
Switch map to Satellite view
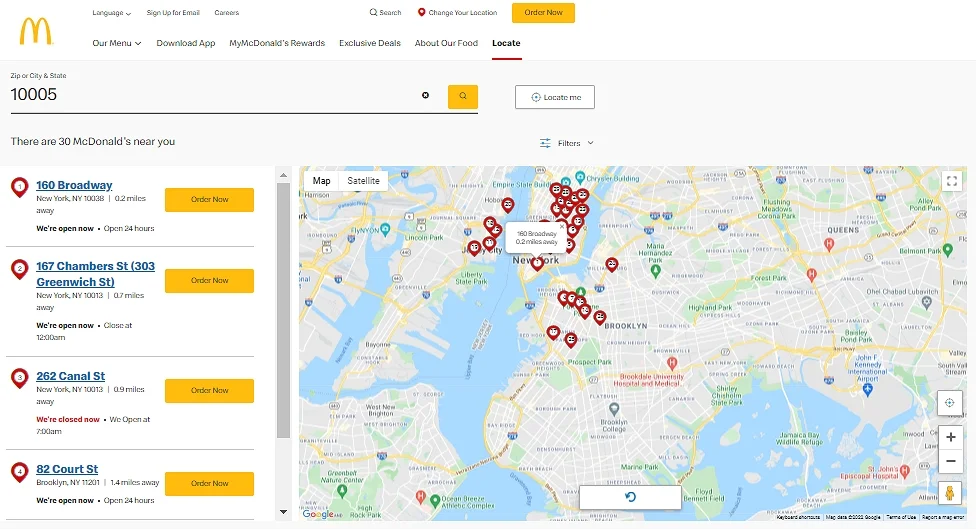click(x=364, y=181)
